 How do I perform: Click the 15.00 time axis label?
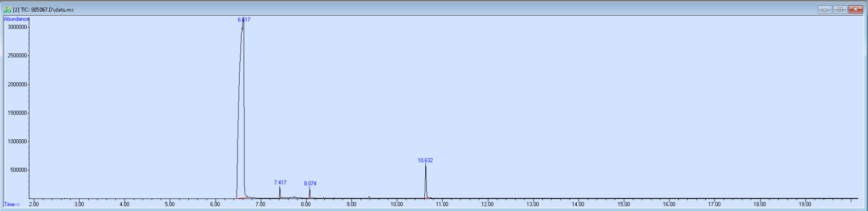[x=624, y=204]
